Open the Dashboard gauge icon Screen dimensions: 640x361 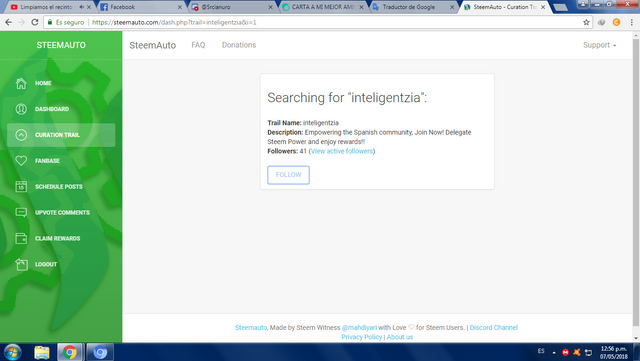pos(21,109)
